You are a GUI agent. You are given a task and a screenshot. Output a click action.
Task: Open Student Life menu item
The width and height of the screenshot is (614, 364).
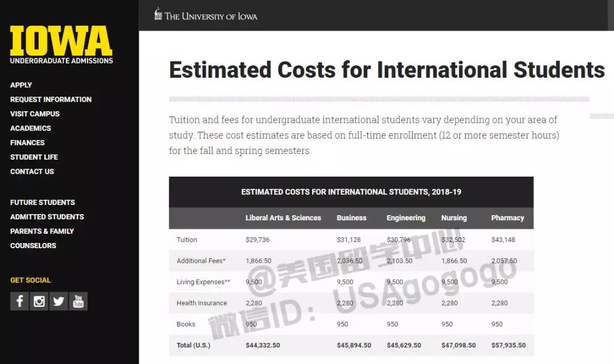point(34,157)
